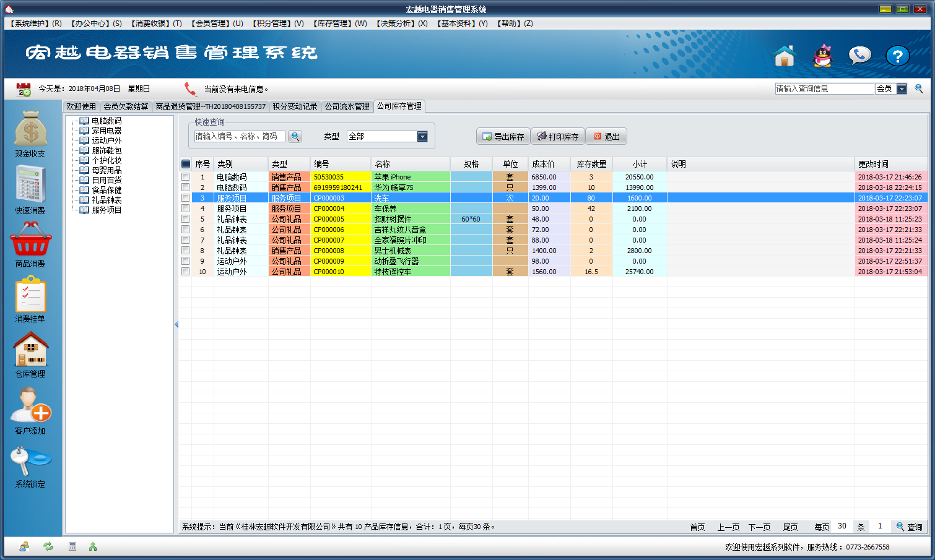Open 仓库管理 warehouse icon
935x560 pixels.
point(30,350)
